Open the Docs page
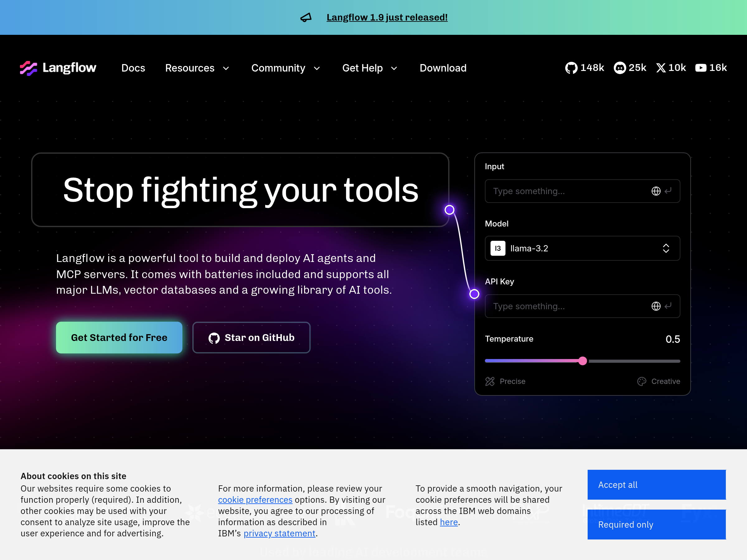747x560 pixels. pos(133,68)
